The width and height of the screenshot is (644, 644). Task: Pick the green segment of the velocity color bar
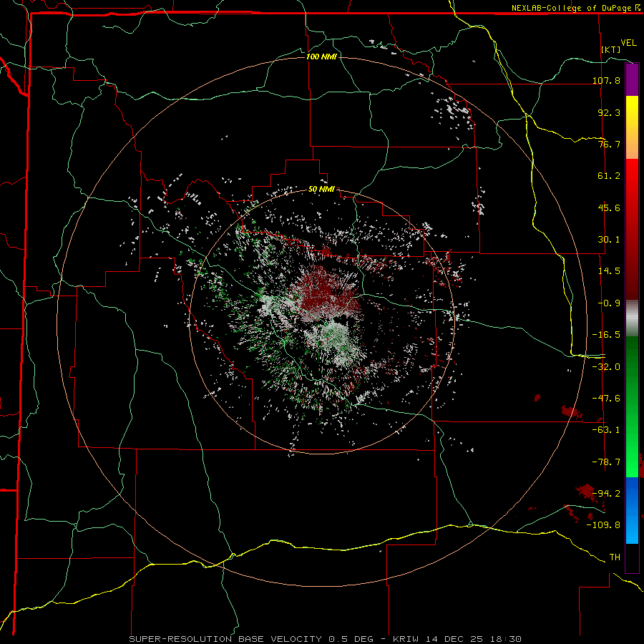pos(632,406)
